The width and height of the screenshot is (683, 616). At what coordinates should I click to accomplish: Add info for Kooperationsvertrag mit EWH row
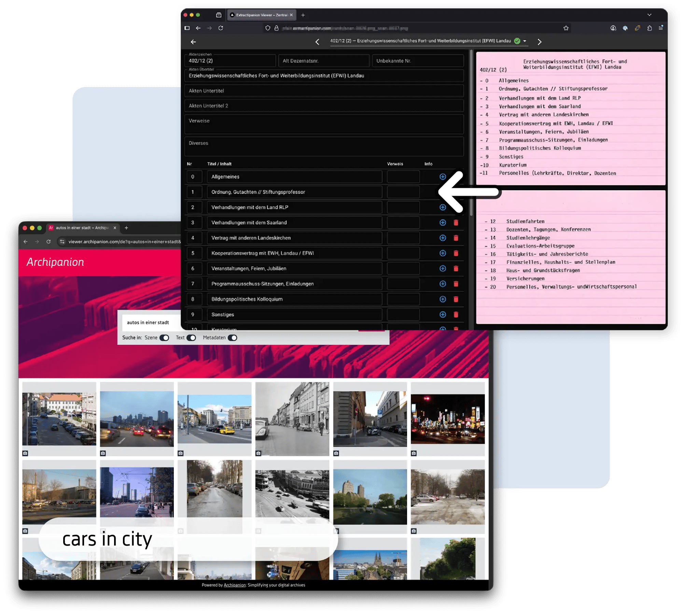(443, 253)
